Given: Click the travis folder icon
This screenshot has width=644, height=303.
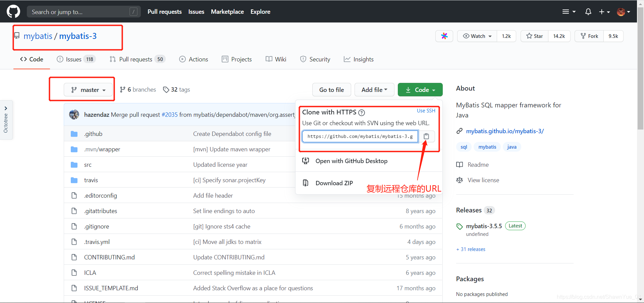Looking at the screenshot, I should [x=74, y=180].
